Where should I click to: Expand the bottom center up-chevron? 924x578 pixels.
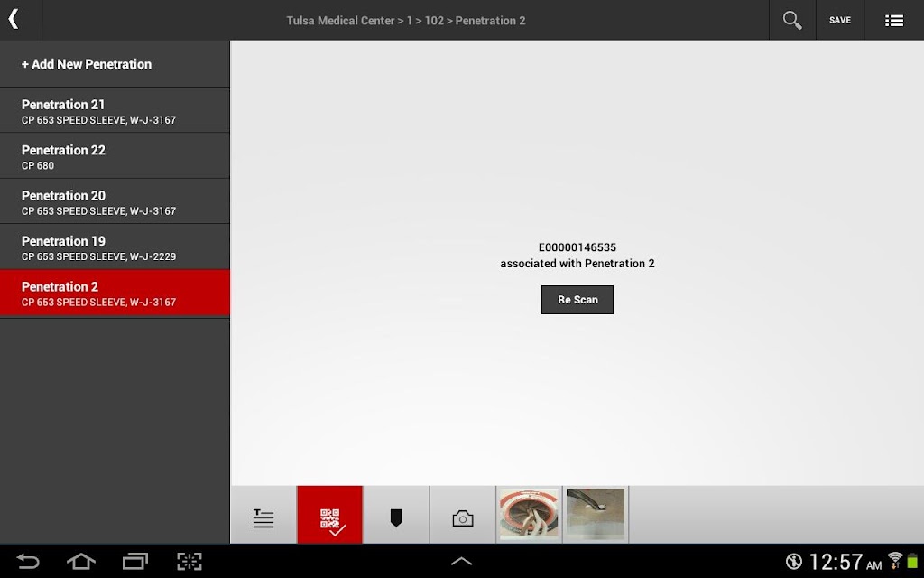coord(461,562)
